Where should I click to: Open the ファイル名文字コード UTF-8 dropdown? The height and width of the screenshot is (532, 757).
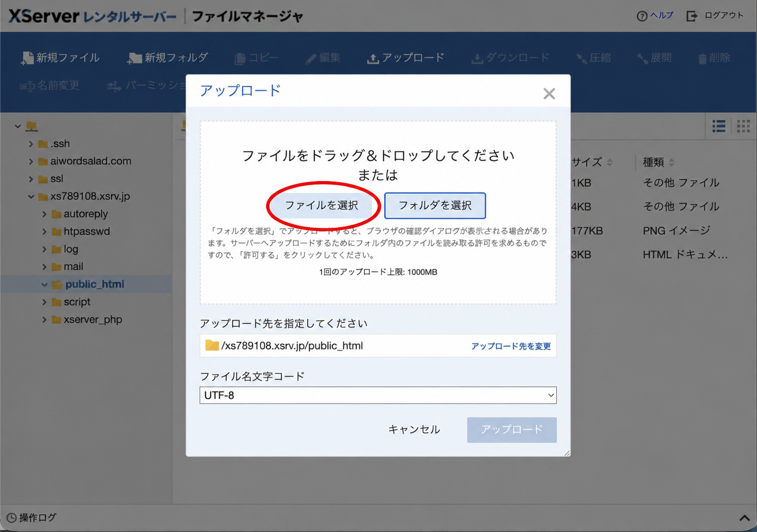click(378, 395)
